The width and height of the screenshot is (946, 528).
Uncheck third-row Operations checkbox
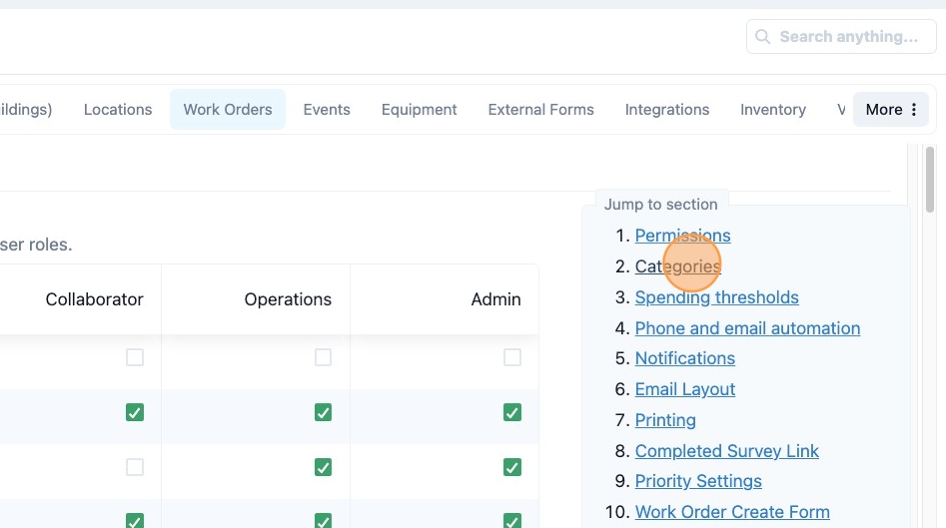[x=323, y=467]
